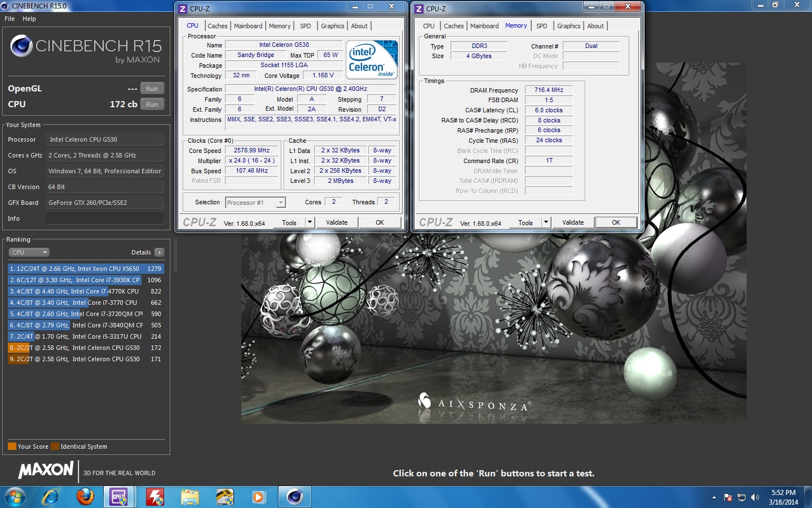This screenshot has width=812, height=508.
Task: Click the DRAM Frequency value 716.4 MHz
Action: click(x=549, y=90)
